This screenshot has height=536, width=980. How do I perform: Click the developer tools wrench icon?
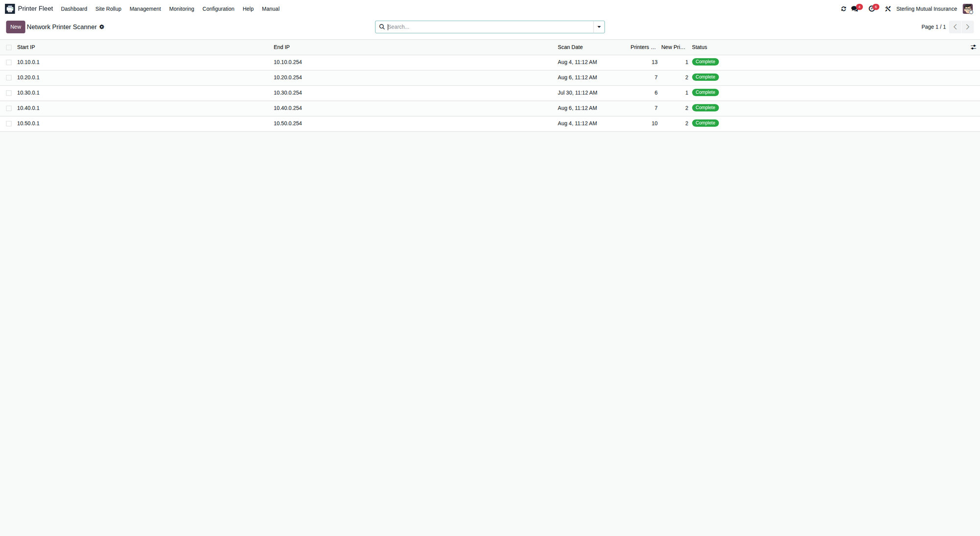(888, 9)
